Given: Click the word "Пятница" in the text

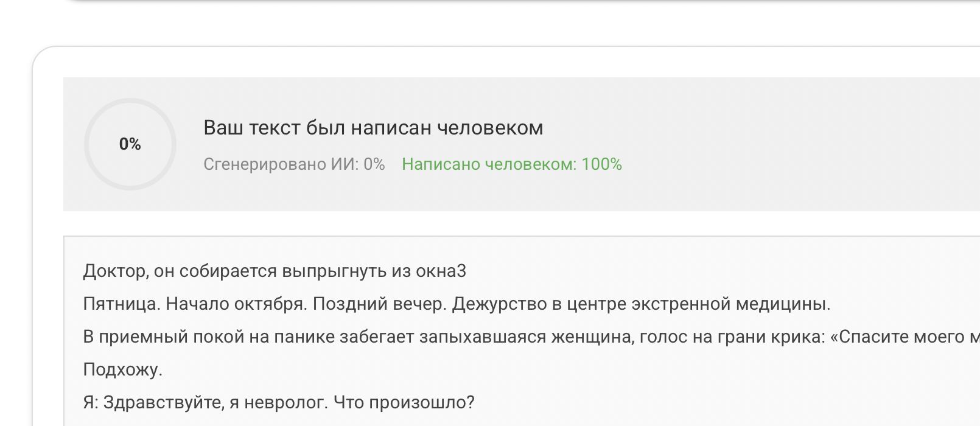Looking at the screenshot, I should pos(121,304).
